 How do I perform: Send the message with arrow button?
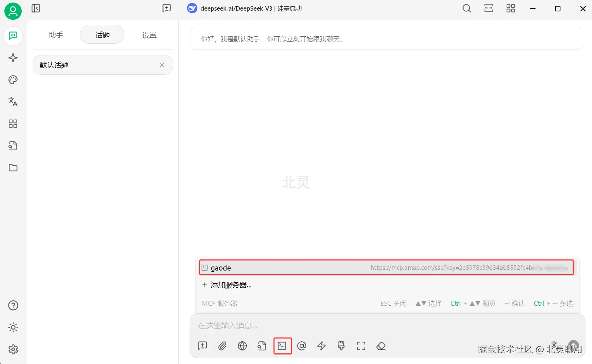(x=573, y=346)
